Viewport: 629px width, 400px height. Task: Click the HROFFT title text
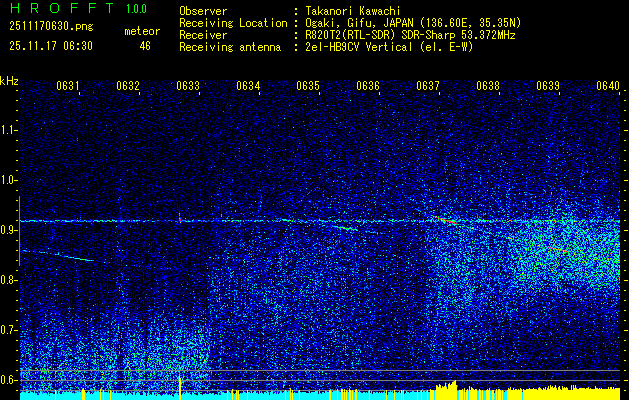62,8
